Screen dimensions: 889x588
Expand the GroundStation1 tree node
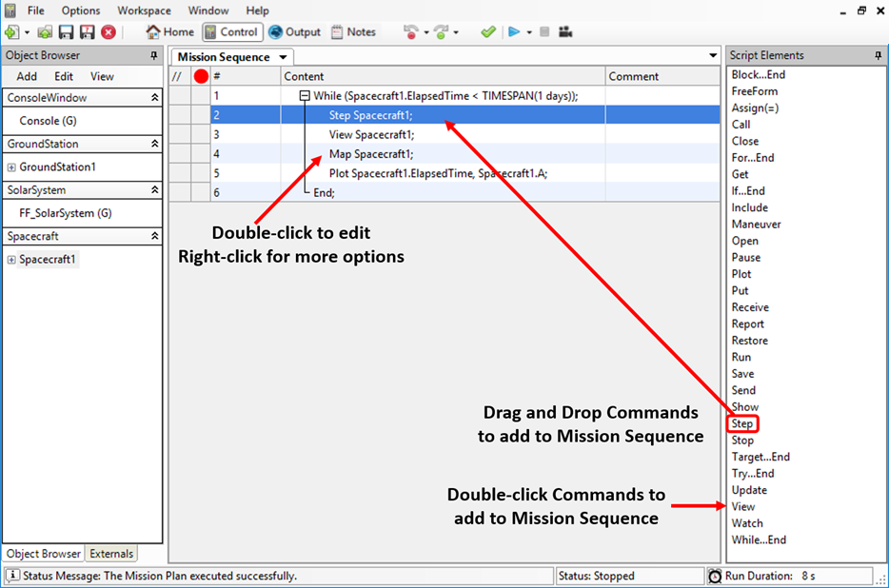[x=11, y=167]
